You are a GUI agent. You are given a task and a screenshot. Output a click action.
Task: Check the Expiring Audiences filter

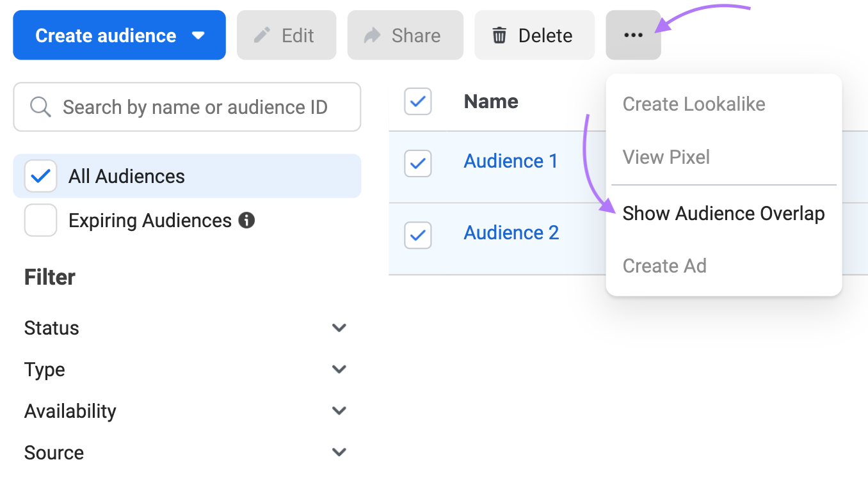[40, 220]
